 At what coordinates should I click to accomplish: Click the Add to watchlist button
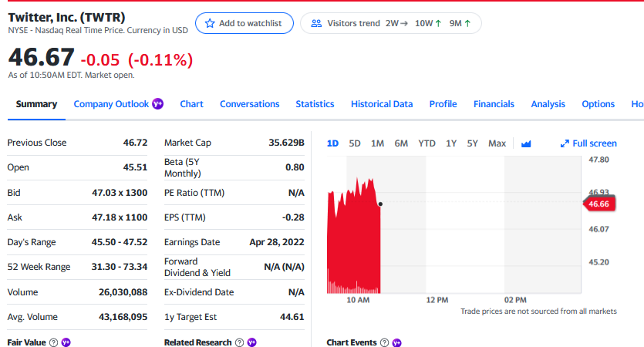[244, 23]
